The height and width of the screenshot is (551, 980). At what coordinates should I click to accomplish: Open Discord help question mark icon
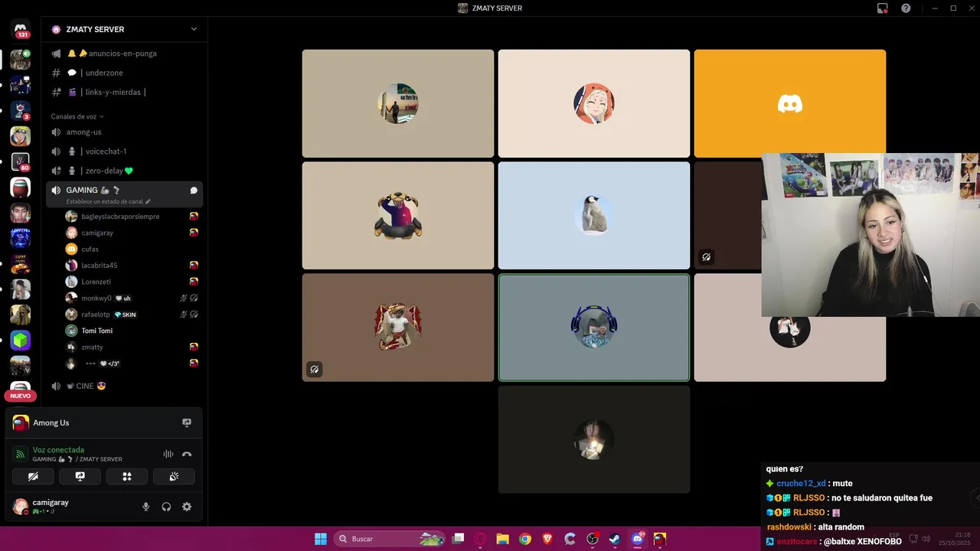pos(906,8)
